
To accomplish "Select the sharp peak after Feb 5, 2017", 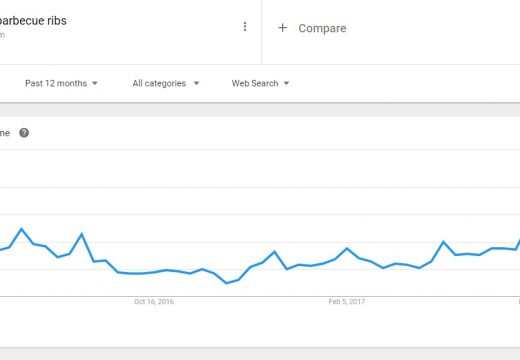I will pyautogui.click(x=443, y=241).
